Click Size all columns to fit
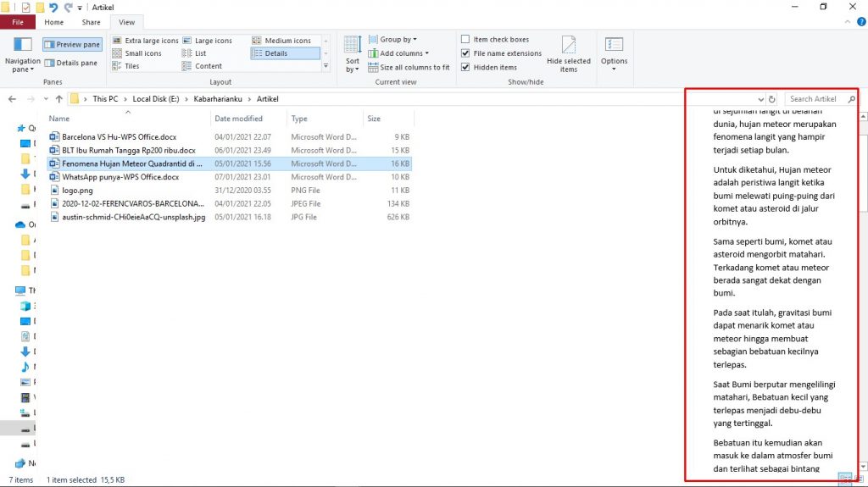 coord(409,67)
